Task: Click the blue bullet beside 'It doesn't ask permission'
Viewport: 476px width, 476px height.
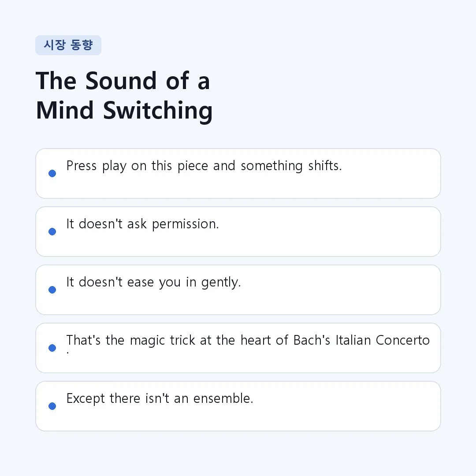Action: point(52,232)
